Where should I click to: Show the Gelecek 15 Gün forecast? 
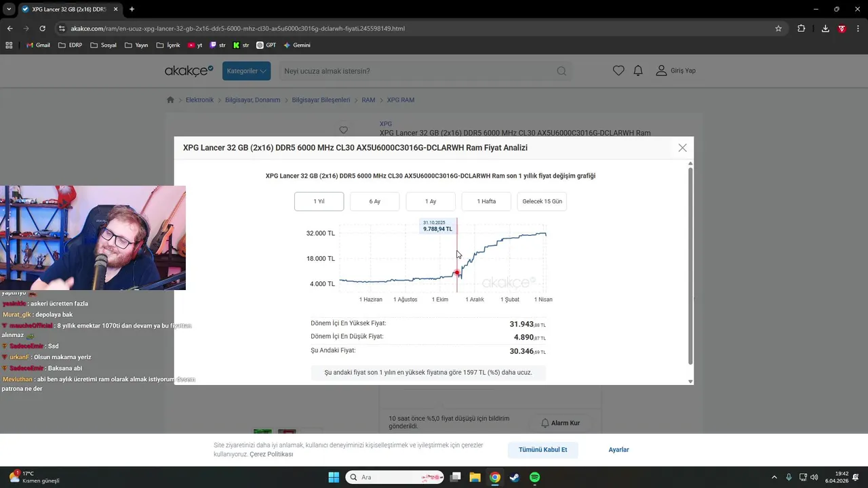[542, 201]
